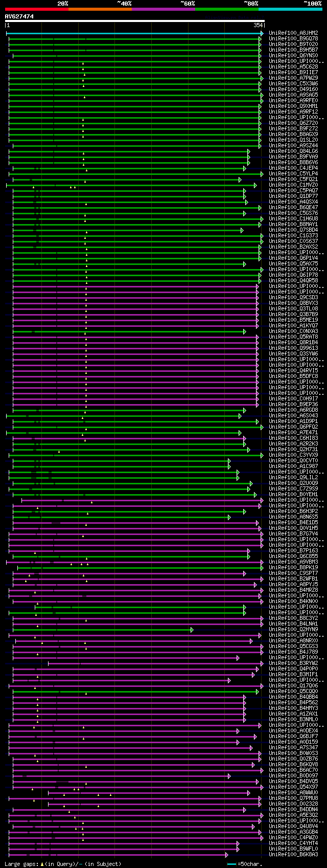Select hit UniRef100_Q99613
The width and height of the screenshot is (327, 868).
point(293,348)
